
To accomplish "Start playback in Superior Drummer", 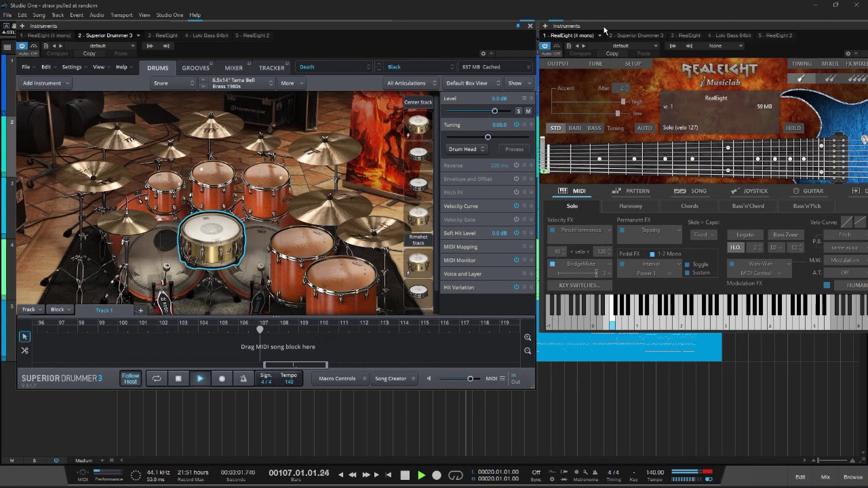I will point(200,379).
